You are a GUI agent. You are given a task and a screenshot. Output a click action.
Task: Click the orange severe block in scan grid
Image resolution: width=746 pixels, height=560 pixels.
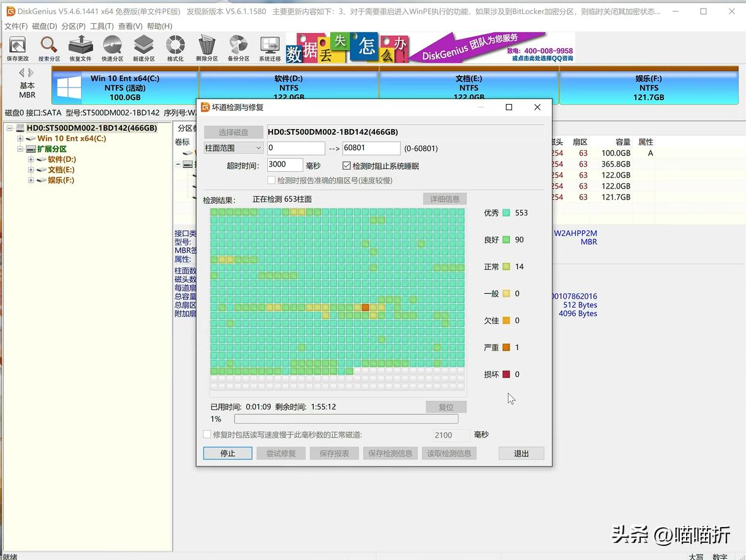[x=366, y=307]
